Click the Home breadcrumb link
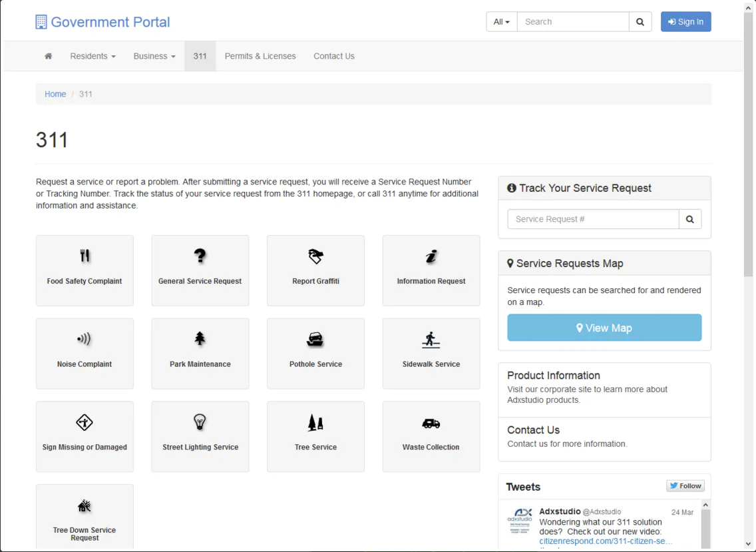The image size is (756, 552). pos(55,94)
